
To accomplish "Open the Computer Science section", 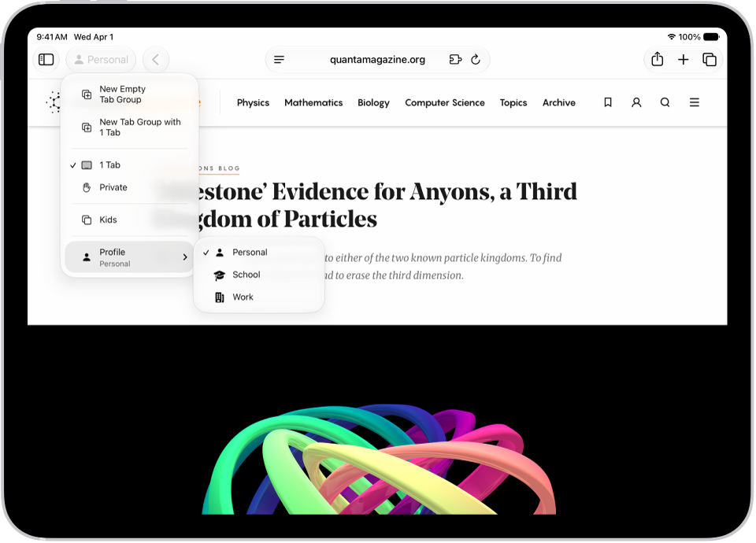I will 444,102.
